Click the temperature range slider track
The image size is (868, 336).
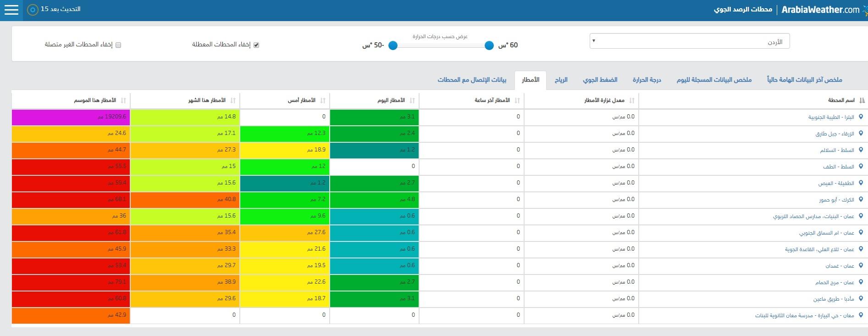pos(441,45)
